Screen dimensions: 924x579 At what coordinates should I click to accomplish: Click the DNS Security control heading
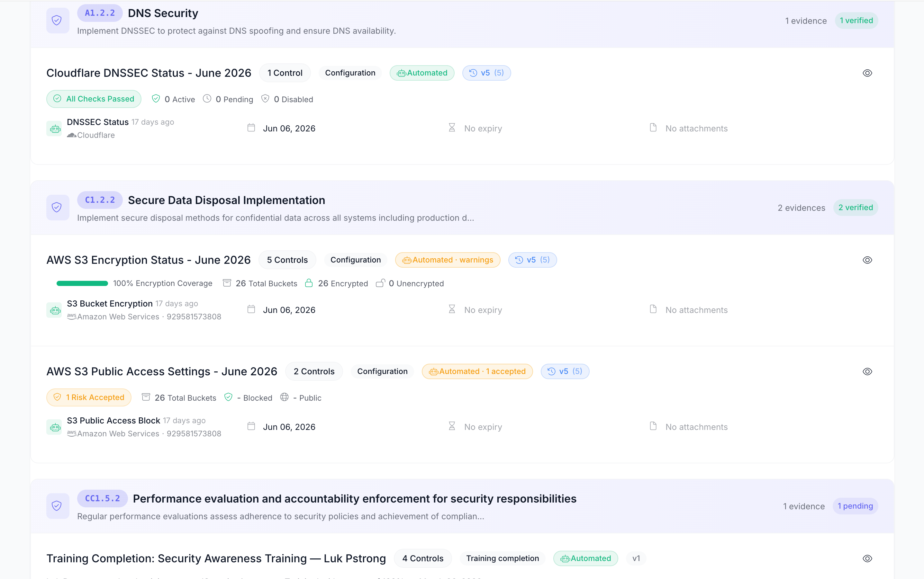coord(163,13)
